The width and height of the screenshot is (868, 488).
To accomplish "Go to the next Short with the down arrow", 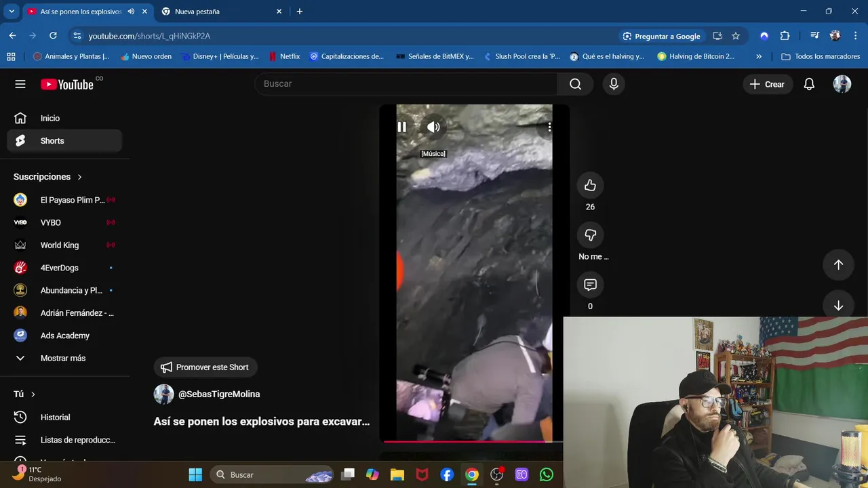I will (838, 305).
